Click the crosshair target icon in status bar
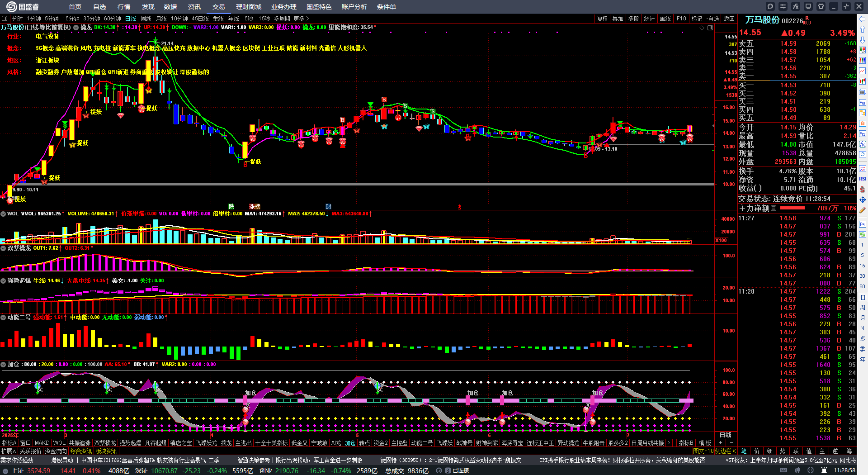This screenshot has height=475, width=868. point(811,470)
